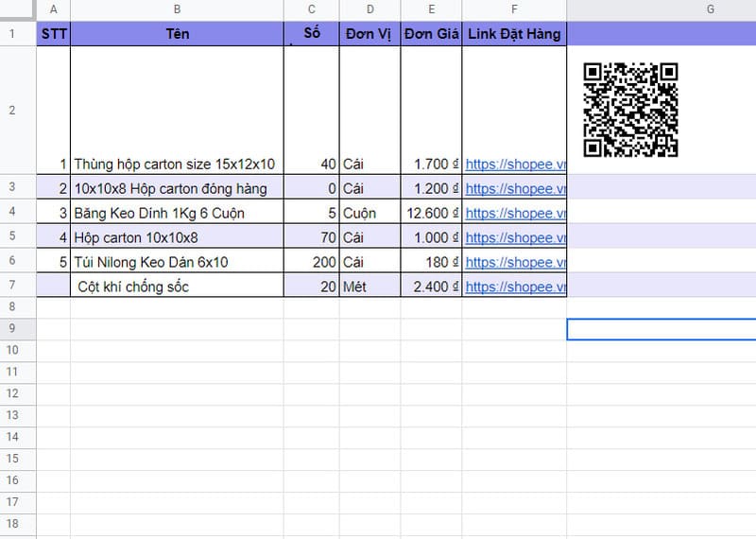Select cell Túi Nilong Keo Dán 6x10
This screenshot has height=539, width=756.
coord(177,261)
